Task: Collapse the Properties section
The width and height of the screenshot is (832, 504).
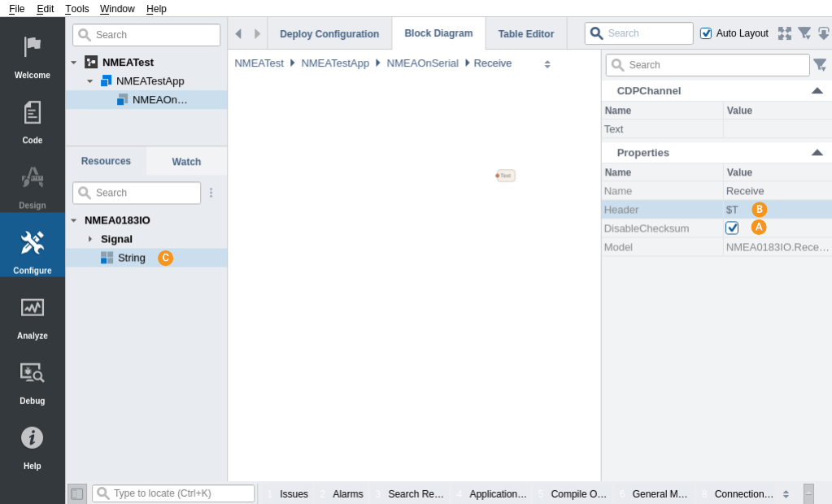Action: [x=817, y=153]
